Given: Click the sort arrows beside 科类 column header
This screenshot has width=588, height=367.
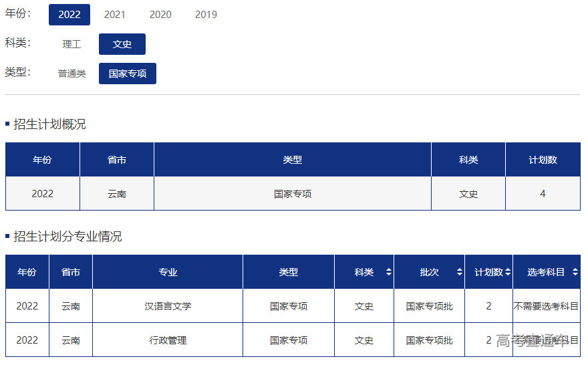Looking at the screenshot, I should coord(389,272).
